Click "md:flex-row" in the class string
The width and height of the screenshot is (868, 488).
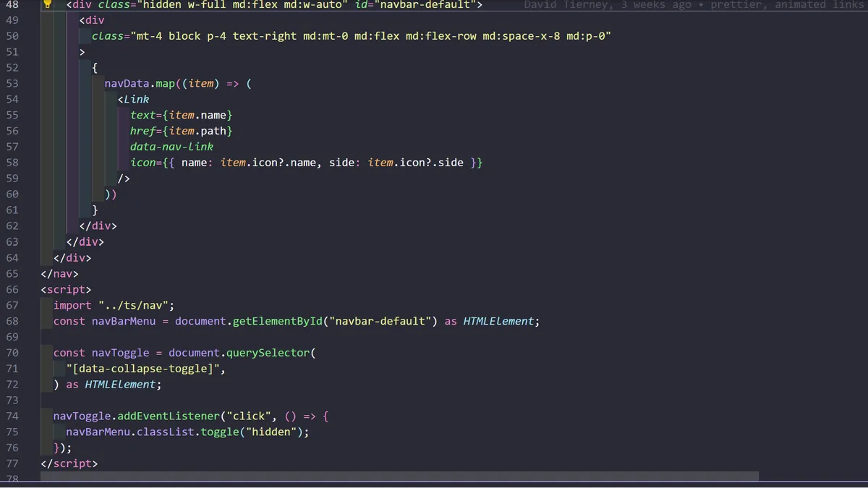(441, 36)
